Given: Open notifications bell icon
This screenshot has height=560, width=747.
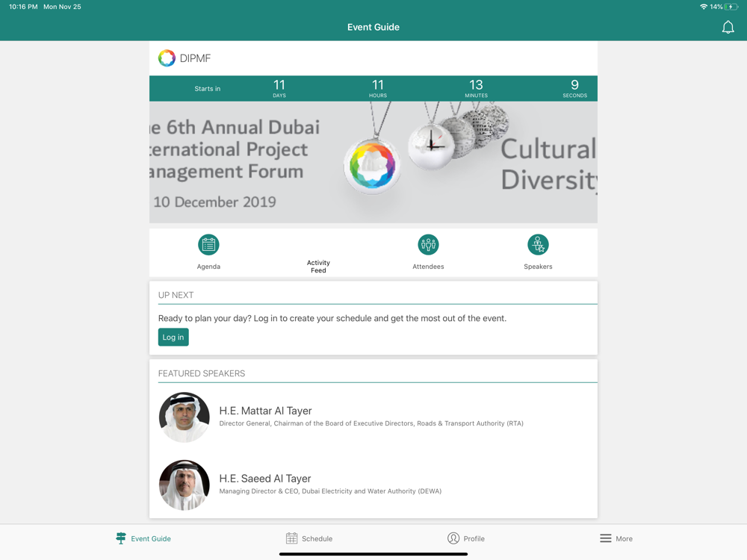Looking at the screenshot, I should (728, 27).
